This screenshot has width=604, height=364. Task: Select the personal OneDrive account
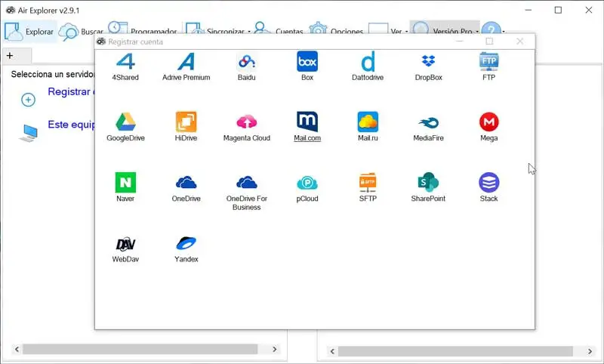pos(186,187)
